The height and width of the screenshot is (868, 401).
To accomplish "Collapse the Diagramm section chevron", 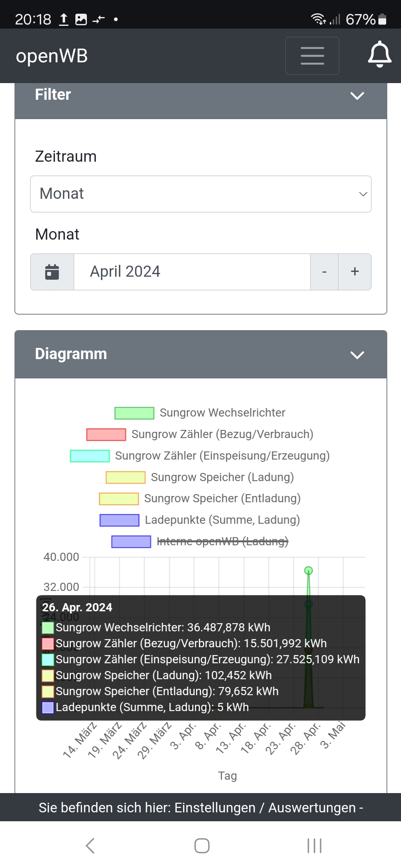I will 357,355.
